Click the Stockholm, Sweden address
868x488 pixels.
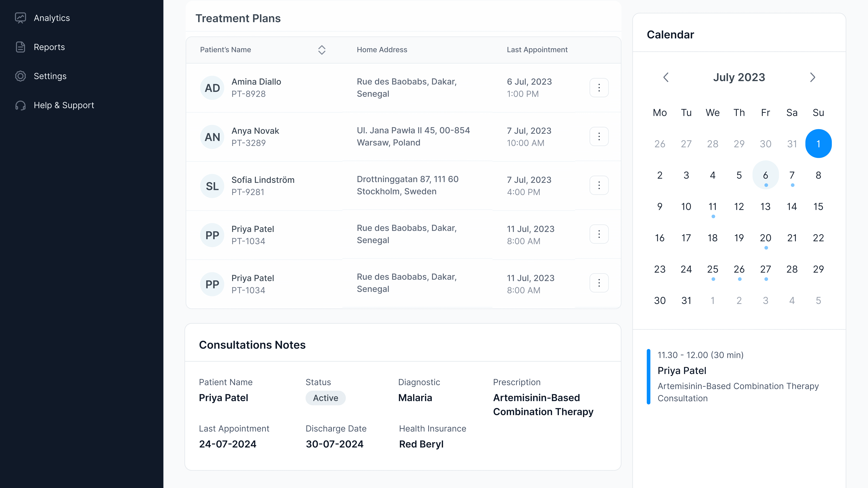[397, 192]
